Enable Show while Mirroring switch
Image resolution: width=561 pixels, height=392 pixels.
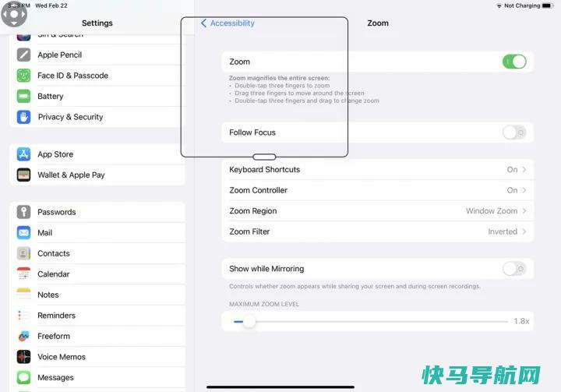click(x=514, y=269)
